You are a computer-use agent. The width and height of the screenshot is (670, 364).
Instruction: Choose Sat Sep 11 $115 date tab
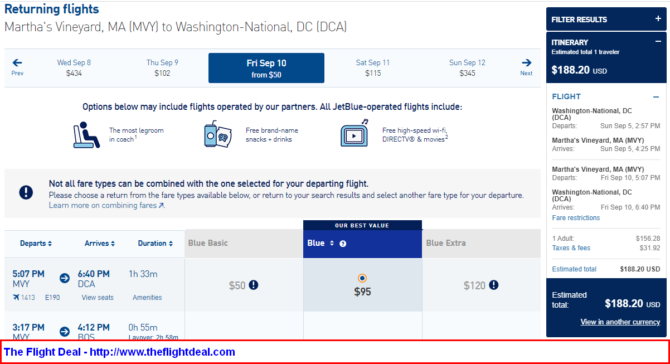(x=373, y=68)
